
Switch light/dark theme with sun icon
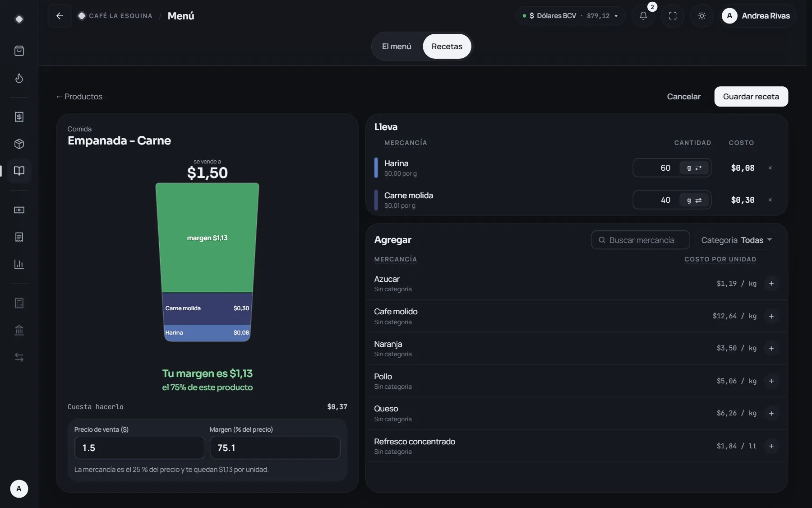(702, 16)
